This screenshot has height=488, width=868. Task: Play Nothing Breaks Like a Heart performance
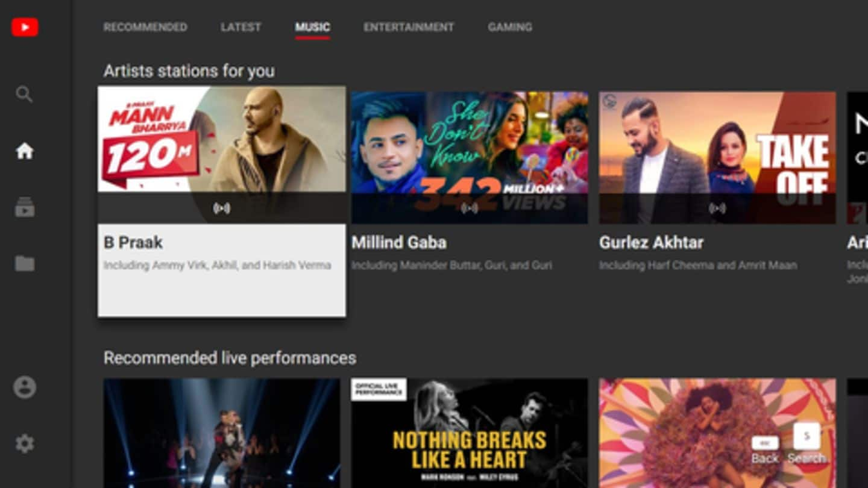(470, 433)
